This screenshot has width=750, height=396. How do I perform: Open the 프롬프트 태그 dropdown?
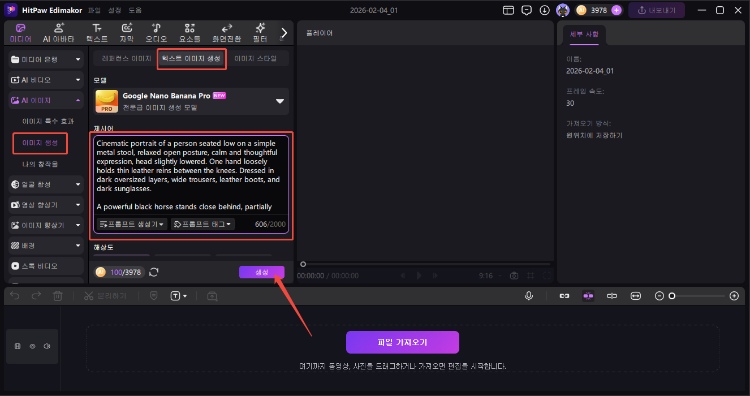[202, 224]
